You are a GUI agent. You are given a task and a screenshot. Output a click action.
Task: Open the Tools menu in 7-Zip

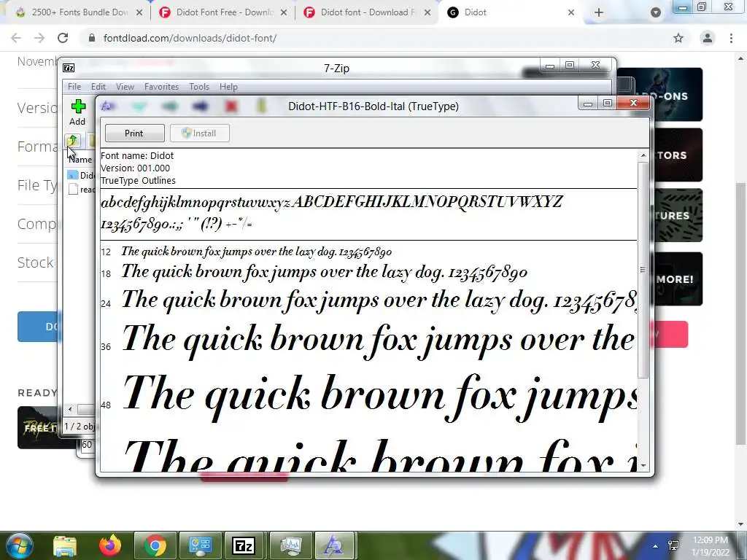point(199,87)
